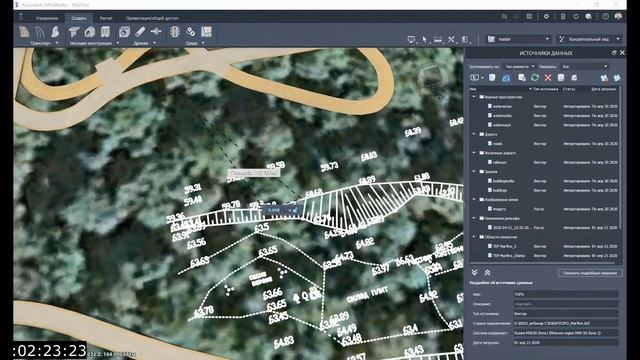The image size is (640, 360).
Task: Click the help question mark icon
Action: pos(605,16)
